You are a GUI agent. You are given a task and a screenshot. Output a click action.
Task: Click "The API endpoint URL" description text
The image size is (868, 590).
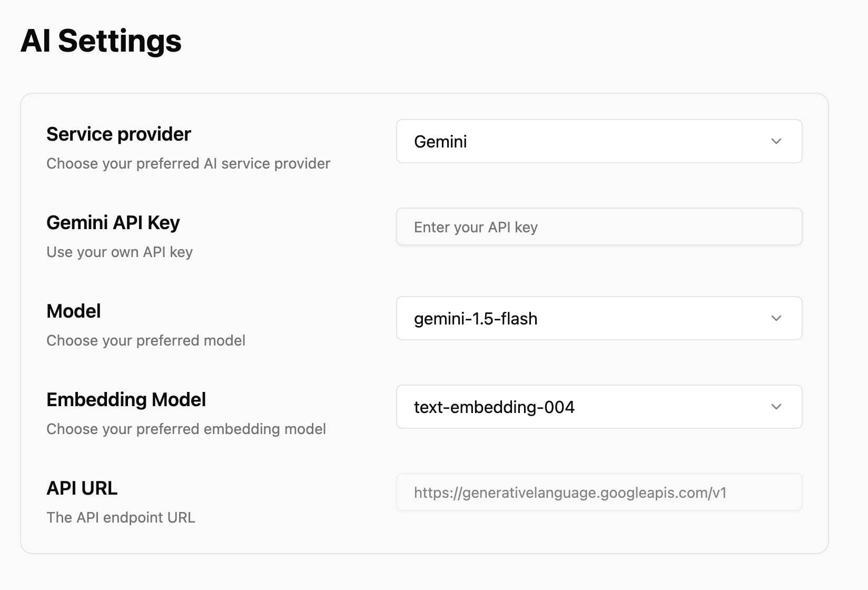coord(121,518)
